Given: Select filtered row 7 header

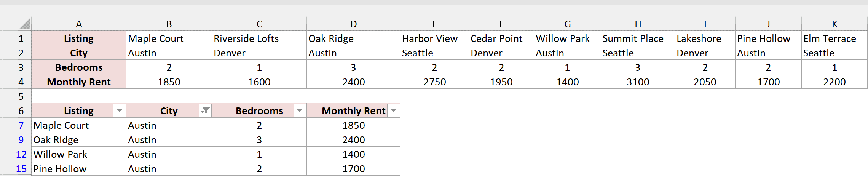Looking at the screenshot, I should 16,125.
